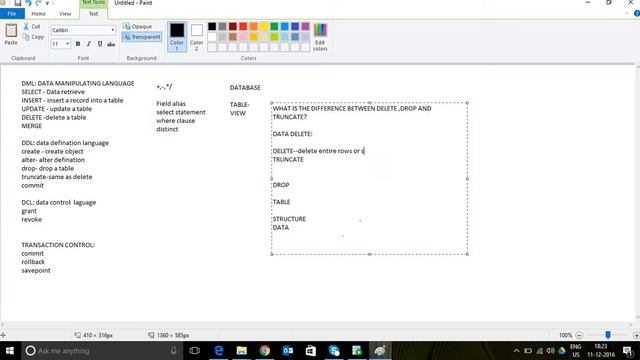Open Task View from taskbar
The image size is (640, 360).
point(195,351)
